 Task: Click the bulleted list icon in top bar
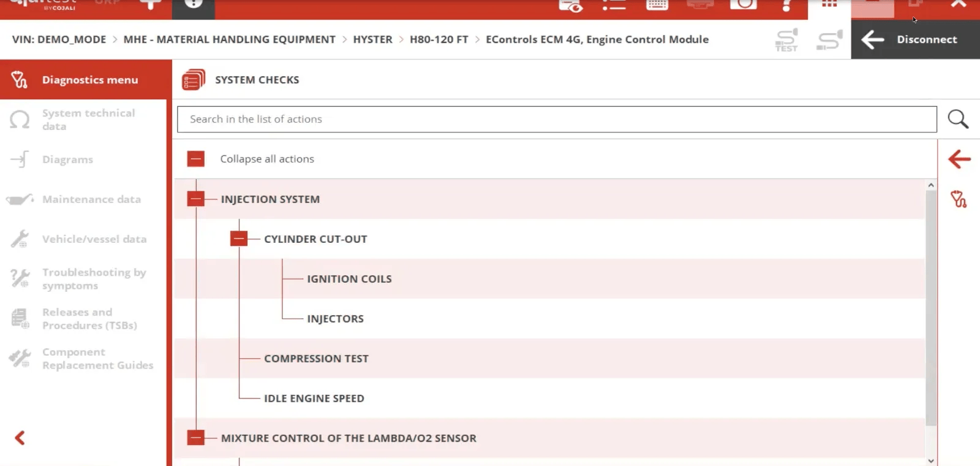point(614,5)
